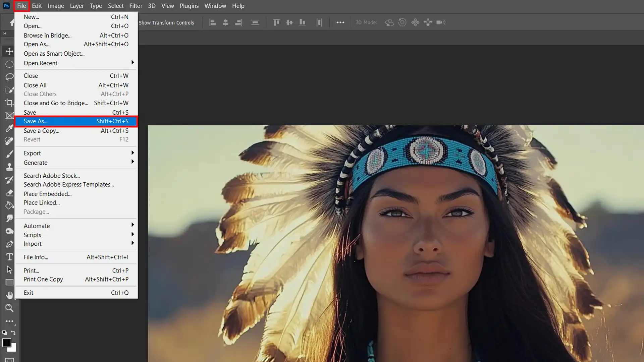This screenshot has width=644, height=362.
Task: Select the Hand tool
Action: click(9, 295)
